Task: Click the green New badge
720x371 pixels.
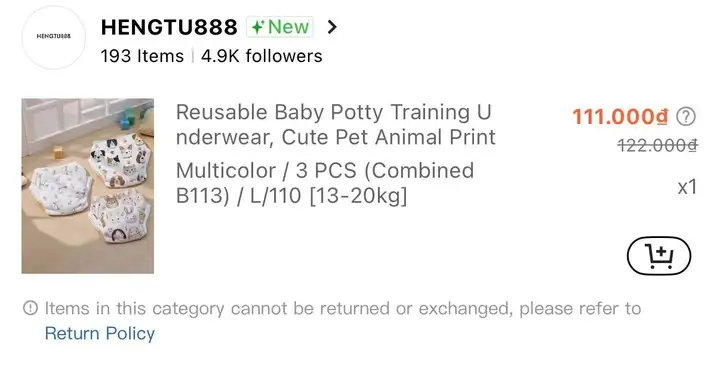Action: pyautogui.click(x=280, y=27)
